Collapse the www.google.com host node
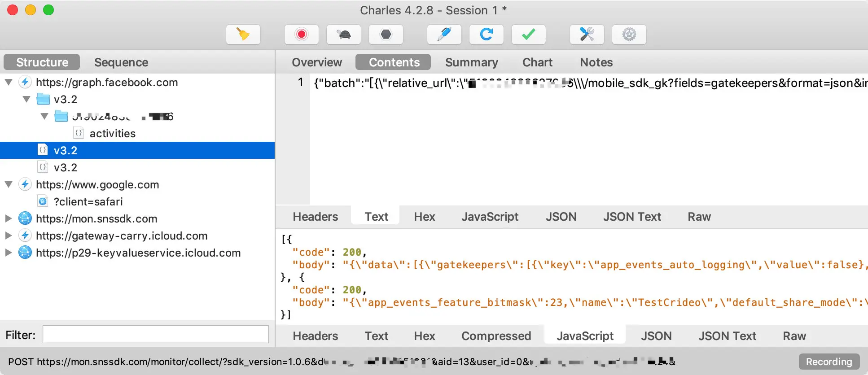Viewport: 868px width, 375px height. pos(9,184)
